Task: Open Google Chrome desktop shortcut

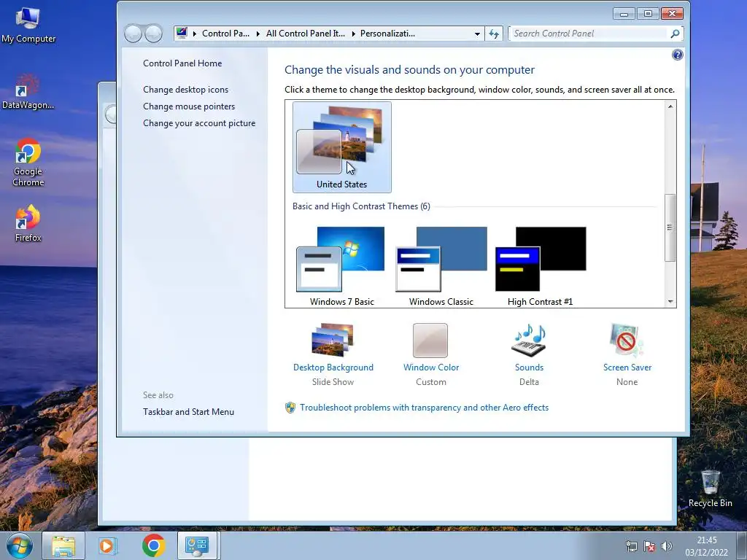Action: tap(28, 163)
